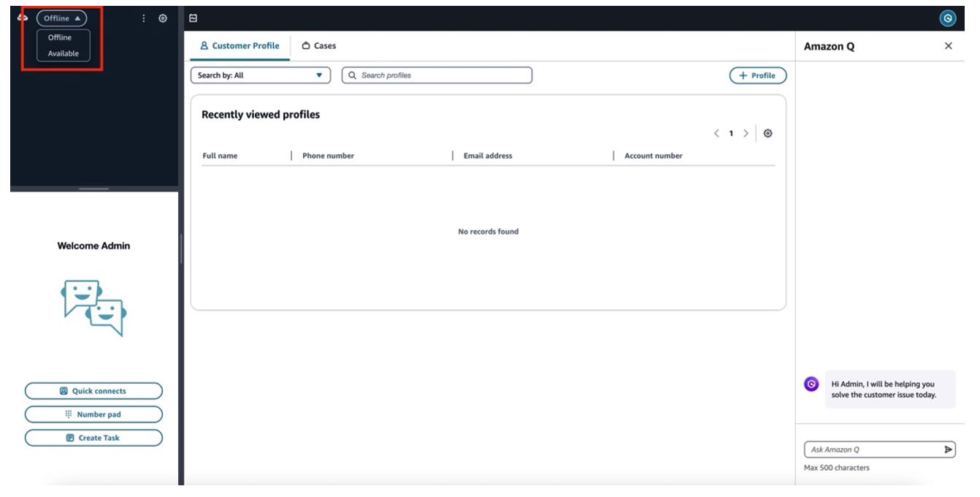
Task: Click the + Profile button
Action: tap(757, 75)
